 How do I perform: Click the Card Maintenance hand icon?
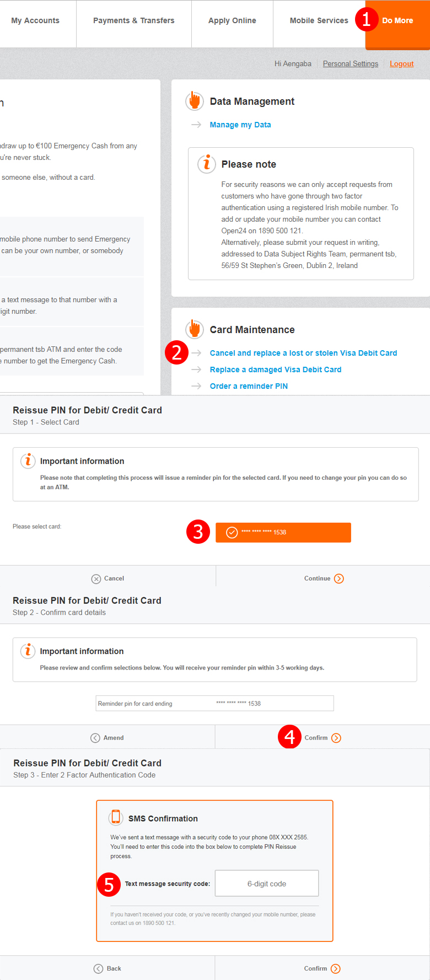click(194, 329)
